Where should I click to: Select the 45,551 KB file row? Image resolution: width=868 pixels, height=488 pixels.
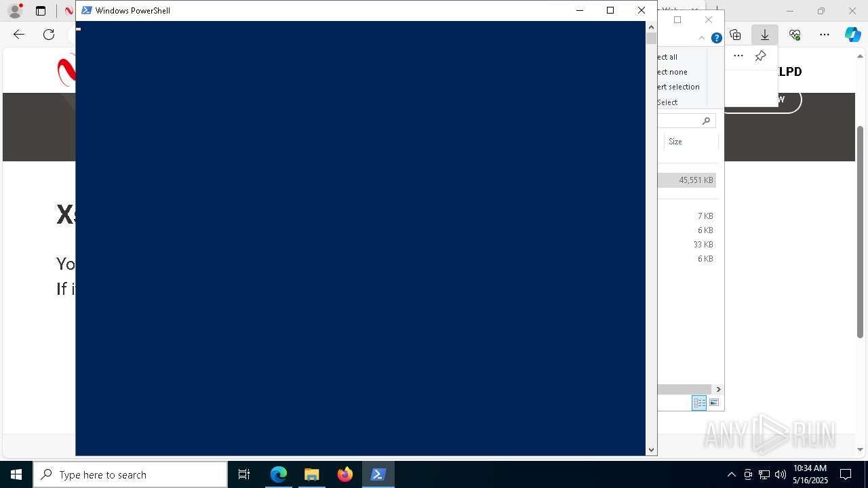[687, 180]
